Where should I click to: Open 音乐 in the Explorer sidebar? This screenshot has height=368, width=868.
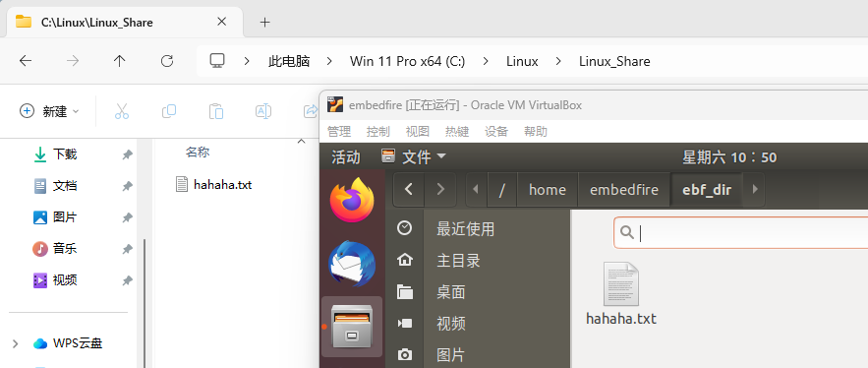pyautogui.click(x=65, y=249)
